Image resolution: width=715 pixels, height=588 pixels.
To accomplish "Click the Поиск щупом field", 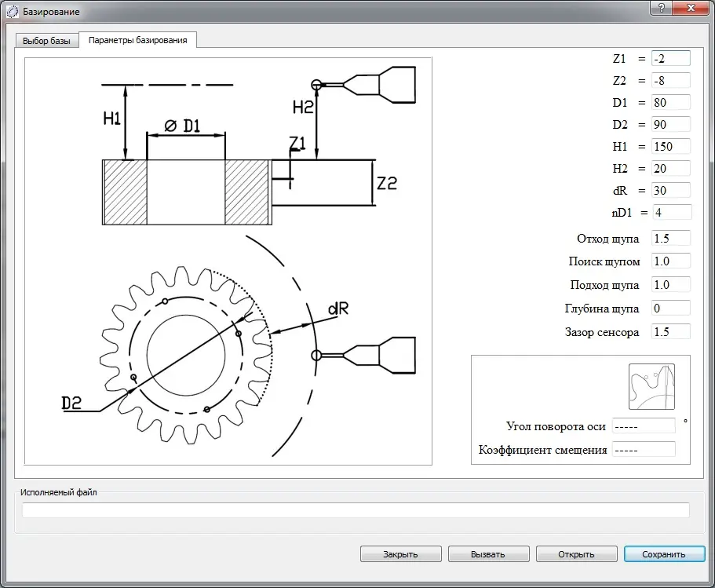I will (x=670, y=261).
